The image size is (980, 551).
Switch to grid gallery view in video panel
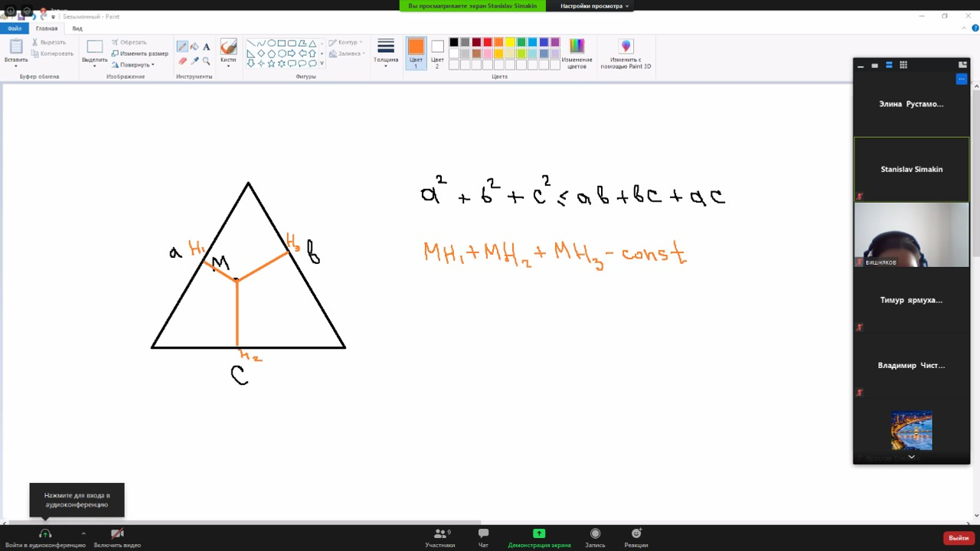tap(903, 65)
